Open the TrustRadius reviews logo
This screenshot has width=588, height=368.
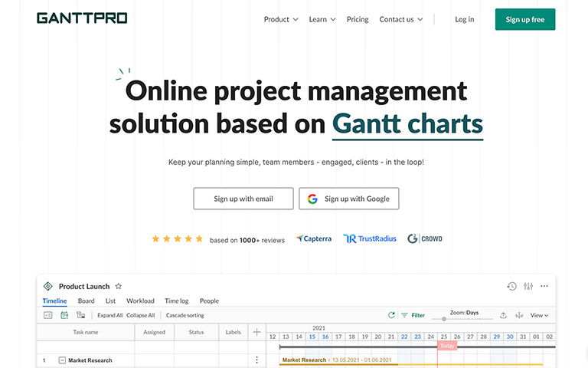tap(369, 239)
